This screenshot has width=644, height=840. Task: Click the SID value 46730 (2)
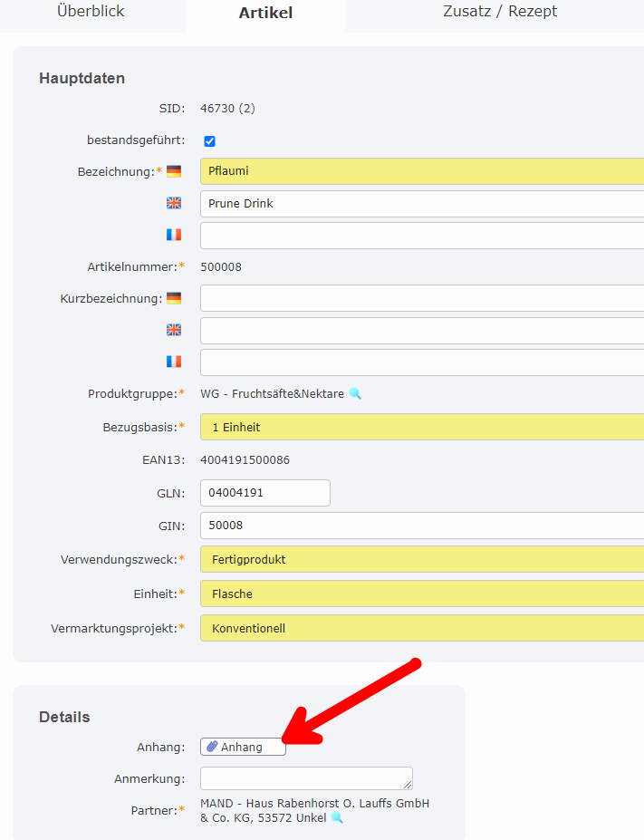228,108
